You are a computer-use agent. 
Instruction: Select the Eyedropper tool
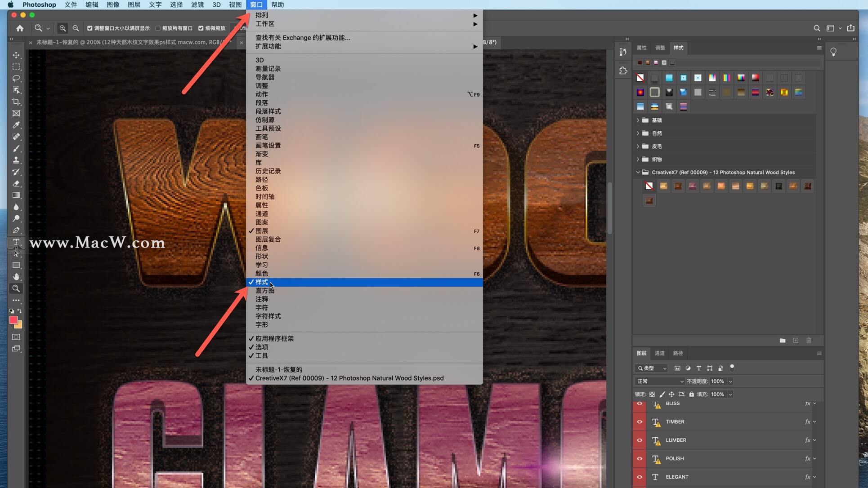pos(17,125)
